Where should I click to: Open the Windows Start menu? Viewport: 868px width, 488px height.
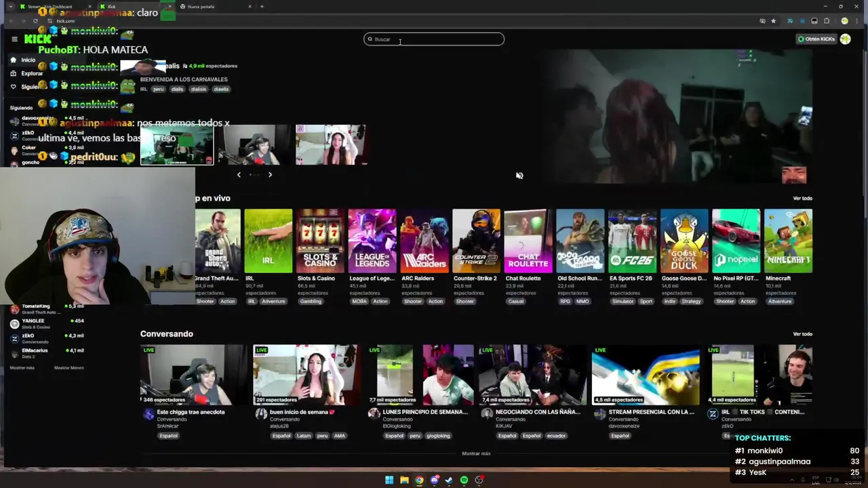[x=389, y=480]
